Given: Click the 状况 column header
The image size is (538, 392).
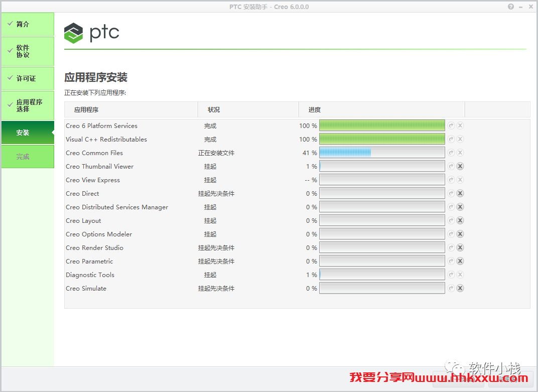Looking at the screenshot, I should (x=248, y=109).
